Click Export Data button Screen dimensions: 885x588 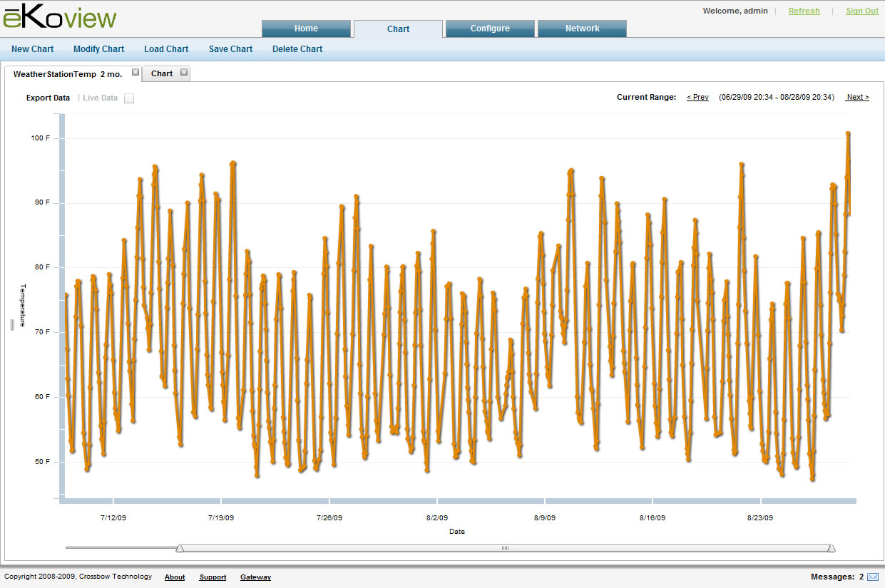(48, 98)
